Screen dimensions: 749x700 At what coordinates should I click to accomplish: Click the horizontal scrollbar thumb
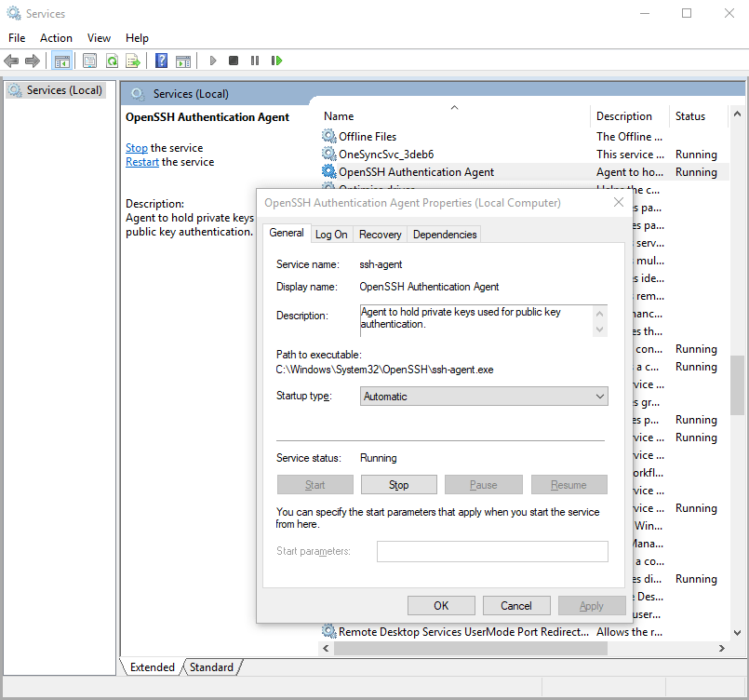pyautogui.click(x=471, y=648)
